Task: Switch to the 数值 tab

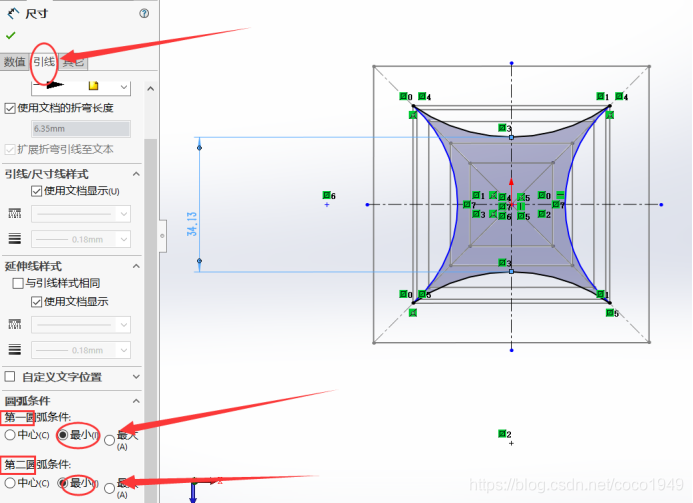Action: point(15,62)
